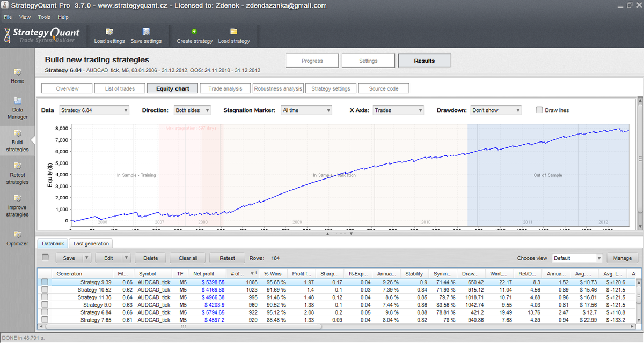This screenshot has height=343, width=644.
Task: Open the Source code tab
Action: pyautogui.click(x=384, y=88)
